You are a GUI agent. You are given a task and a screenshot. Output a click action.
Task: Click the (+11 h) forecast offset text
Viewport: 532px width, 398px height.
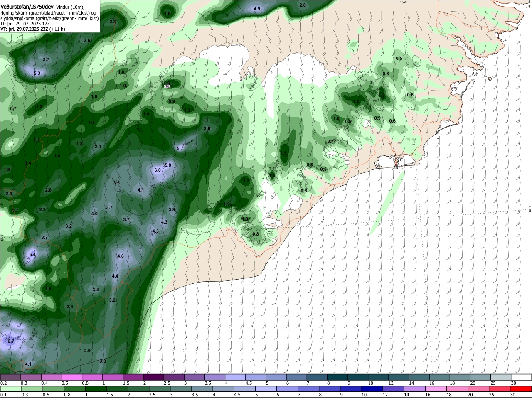57,29
